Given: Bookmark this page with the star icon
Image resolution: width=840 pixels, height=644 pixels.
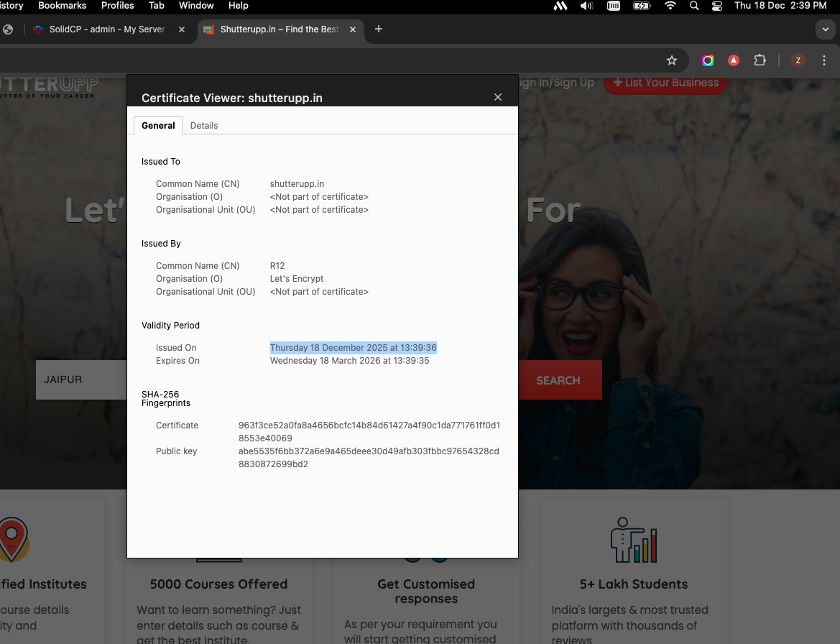Looking at the screenshot, I should [x=672, y=60].
